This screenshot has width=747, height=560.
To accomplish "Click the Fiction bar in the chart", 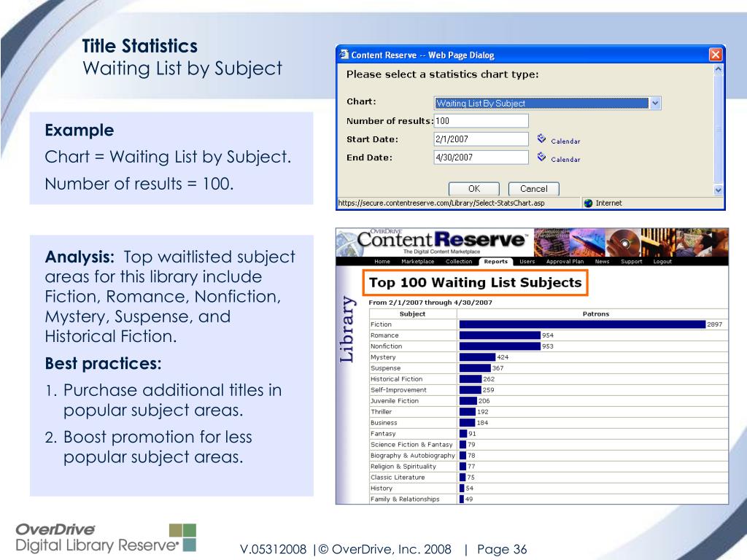I will coord(583,324).
